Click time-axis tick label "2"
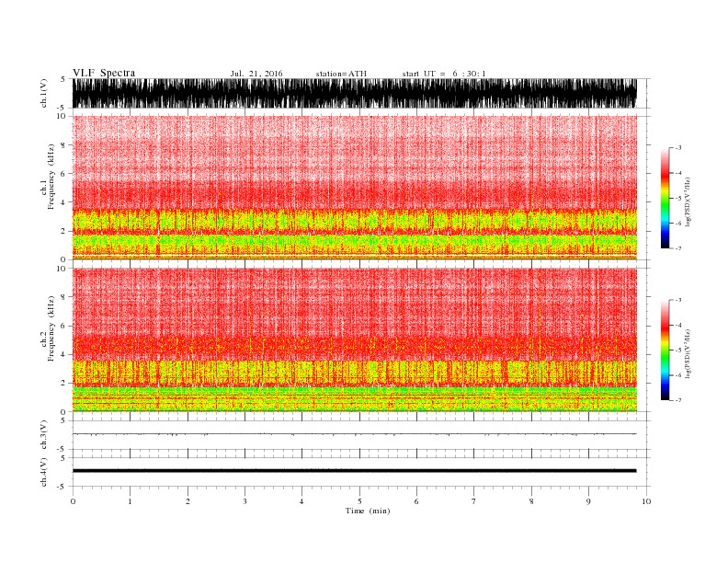728x563 pixels. click(x=188, y=501)
